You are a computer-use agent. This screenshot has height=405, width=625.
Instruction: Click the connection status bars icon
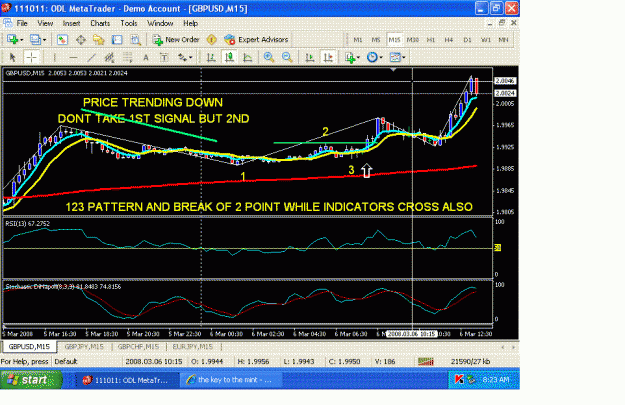coord(426,362)
